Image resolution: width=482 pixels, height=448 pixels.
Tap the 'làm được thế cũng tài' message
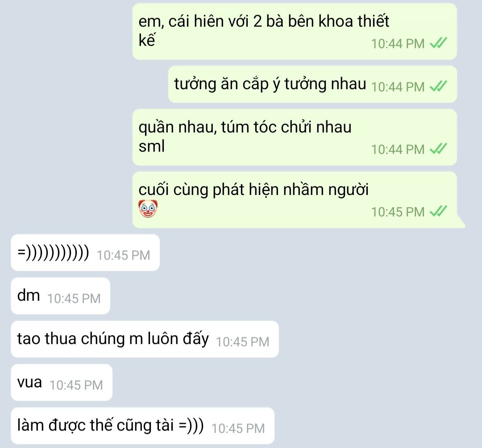pos(143,426)
